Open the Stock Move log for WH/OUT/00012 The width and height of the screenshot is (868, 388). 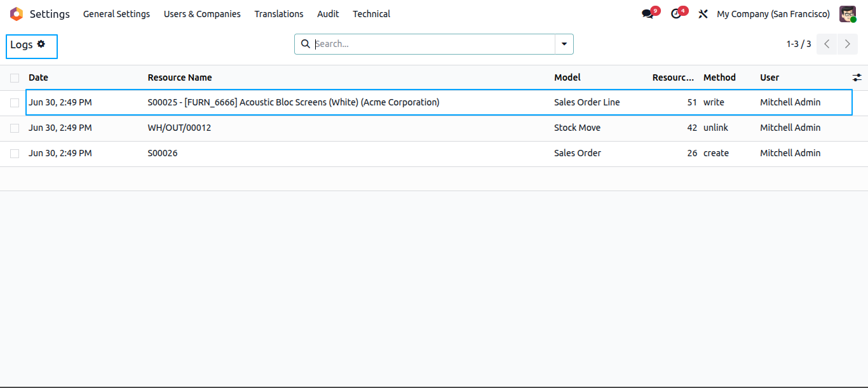click(434, 128)
